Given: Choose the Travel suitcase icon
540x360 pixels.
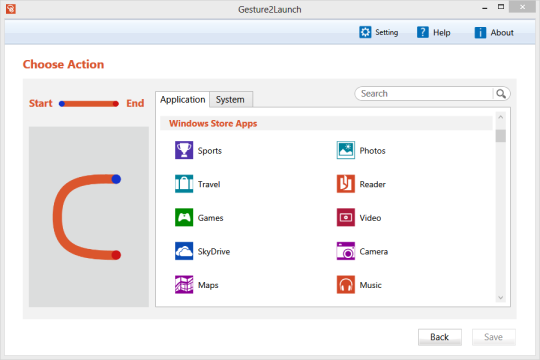Looking at the screenshot, I should tap(184, 184).
